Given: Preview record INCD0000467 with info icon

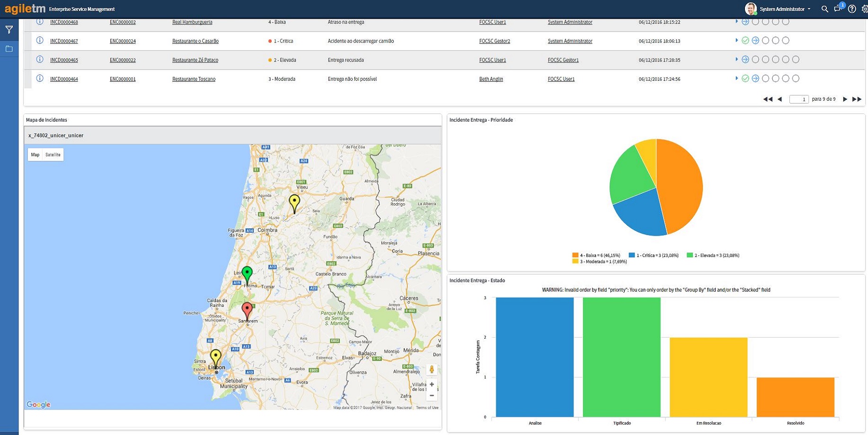Looking at the screenshot, I should pos(40,41).
